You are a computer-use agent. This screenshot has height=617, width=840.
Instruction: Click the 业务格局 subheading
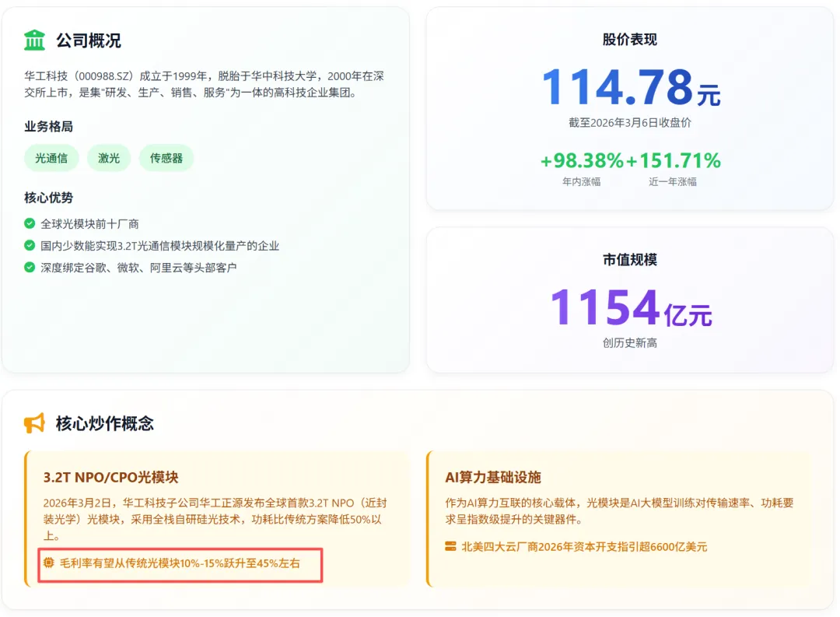pyautogui.click(x=49, y=127)
